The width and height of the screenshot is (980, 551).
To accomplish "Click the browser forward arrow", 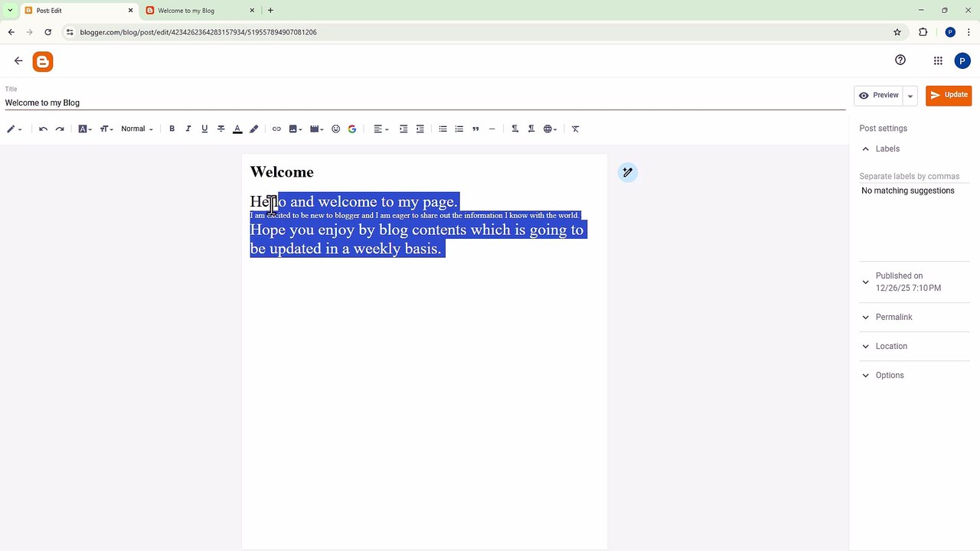I will point(29,32).
